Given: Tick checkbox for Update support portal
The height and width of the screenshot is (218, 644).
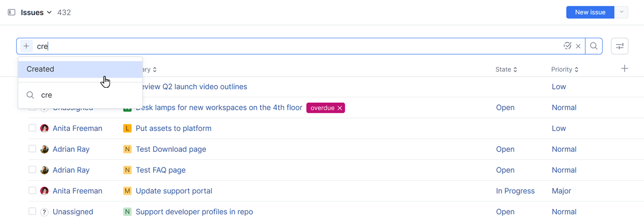Looking at the screenshot, I should 32,191.
